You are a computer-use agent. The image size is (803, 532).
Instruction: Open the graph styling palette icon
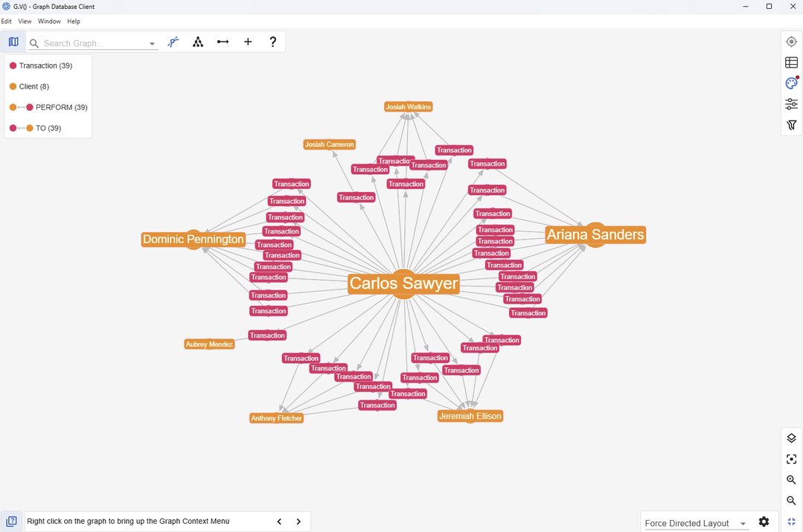tap(791, 83)
